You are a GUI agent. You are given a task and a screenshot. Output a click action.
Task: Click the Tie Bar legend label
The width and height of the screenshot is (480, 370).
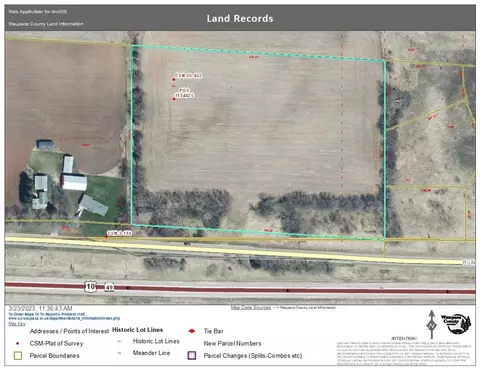pyautogui.click(x=213, y=331)
